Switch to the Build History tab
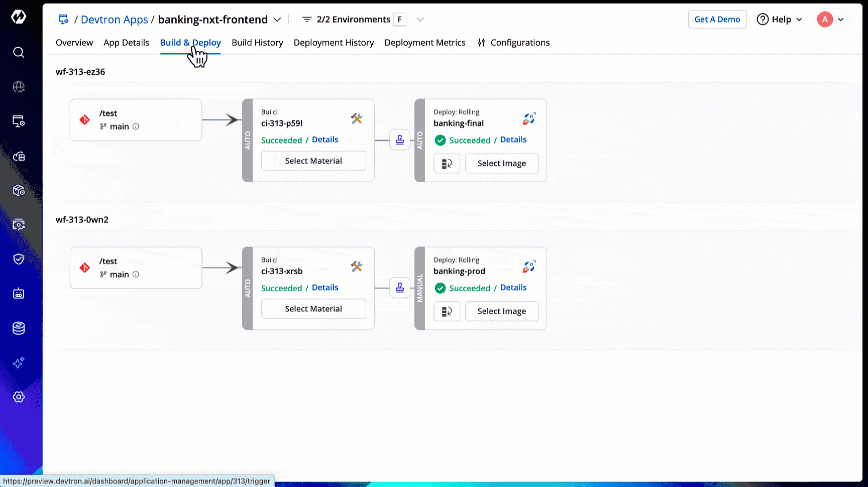This screenshot has height=487, width=868. (257, 43)
